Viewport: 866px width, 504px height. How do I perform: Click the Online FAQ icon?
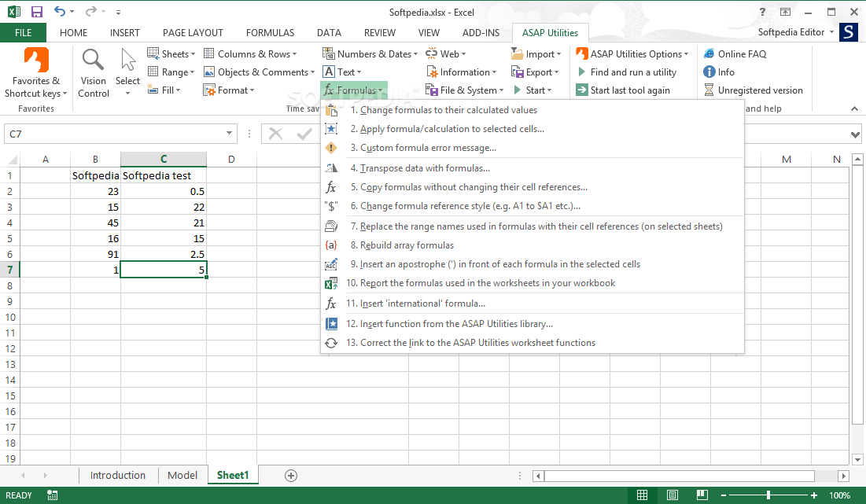(x=709, y=53)
